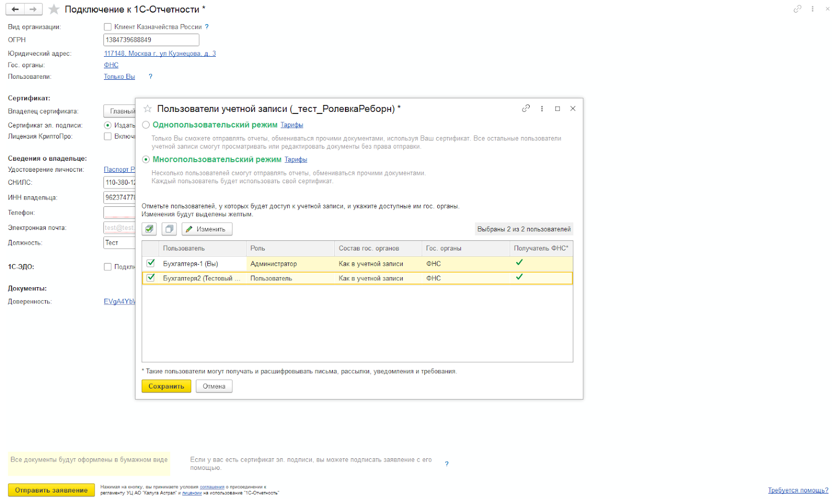Click the help question mark beside Только Вы
The width and height of the screenshot is (840, 504).
tap(151, 77)
